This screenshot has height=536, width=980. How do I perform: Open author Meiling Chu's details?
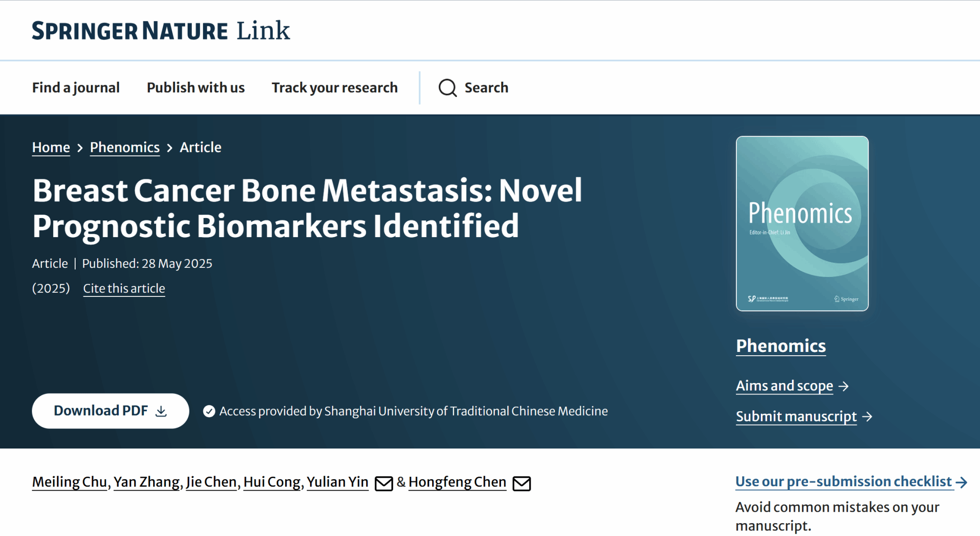[69, 482]
